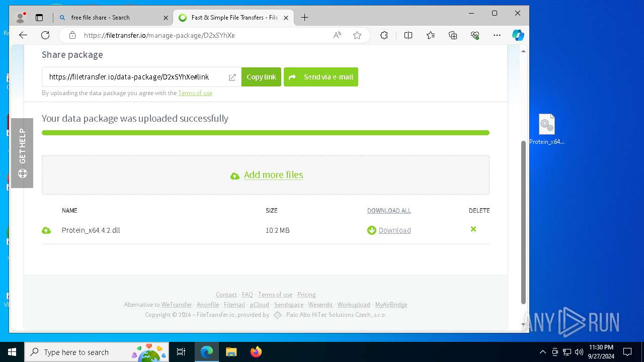Open the Extensions puzzle icon
644x362 pixels.
pos(384,35)
